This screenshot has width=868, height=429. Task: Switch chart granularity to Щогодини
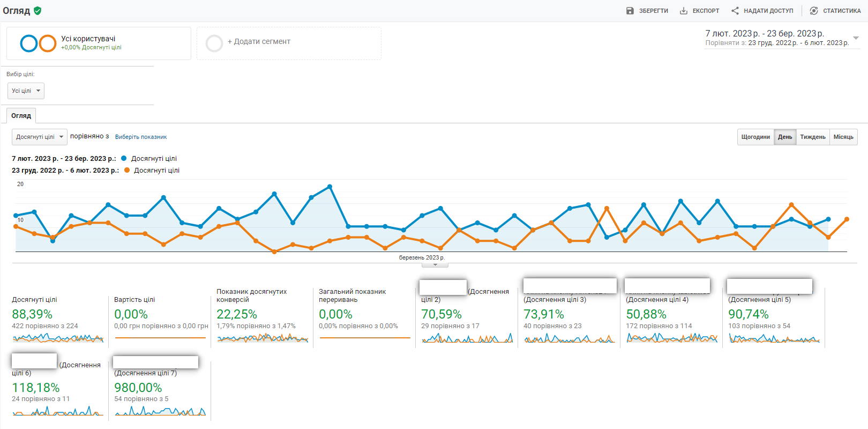755,137
